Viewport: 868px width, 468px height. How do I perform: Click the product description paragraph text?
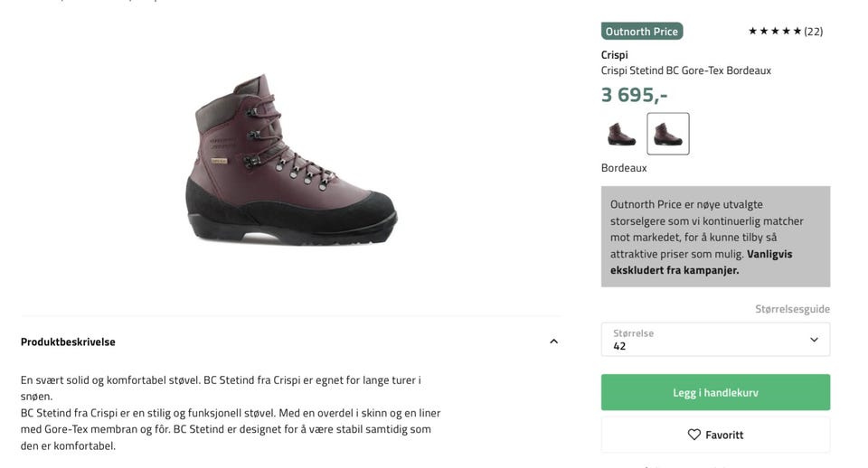point(231,412)
